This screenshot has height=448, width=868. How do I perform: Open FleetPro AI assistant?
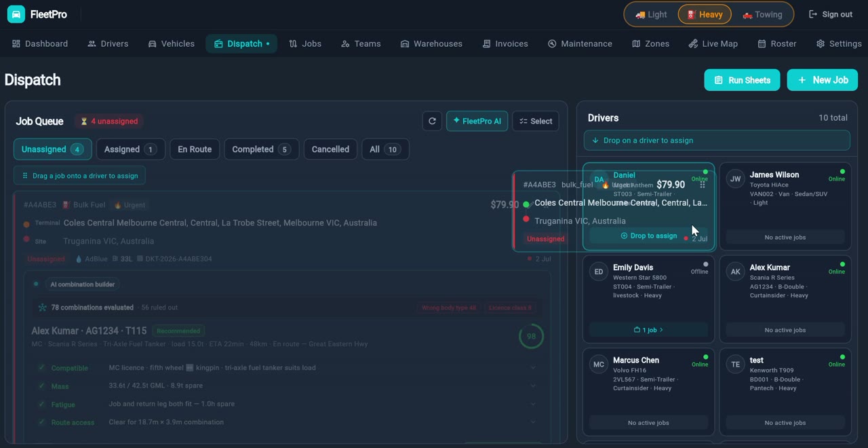477,121
